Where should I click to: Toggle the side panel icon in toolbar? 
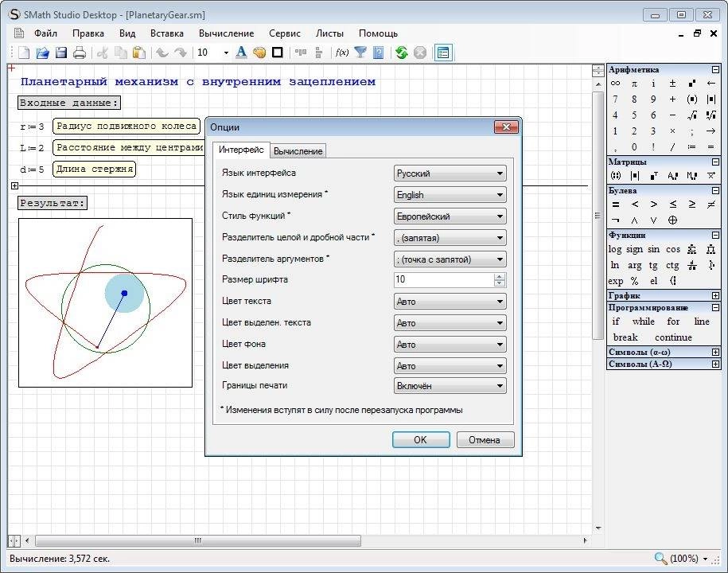pos(443,53)
